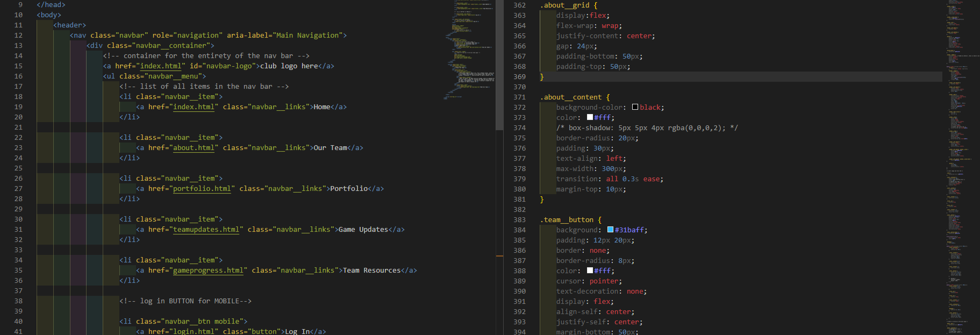Click the 'navbar__btn mobile' class value
Screen dimensions: 980x335
(202, 322)
